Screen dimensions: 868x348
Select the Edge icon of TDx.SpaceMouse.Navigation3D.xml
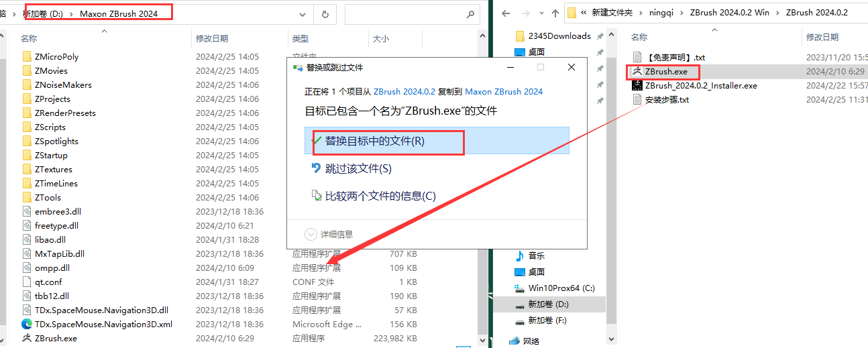point(27,324)
